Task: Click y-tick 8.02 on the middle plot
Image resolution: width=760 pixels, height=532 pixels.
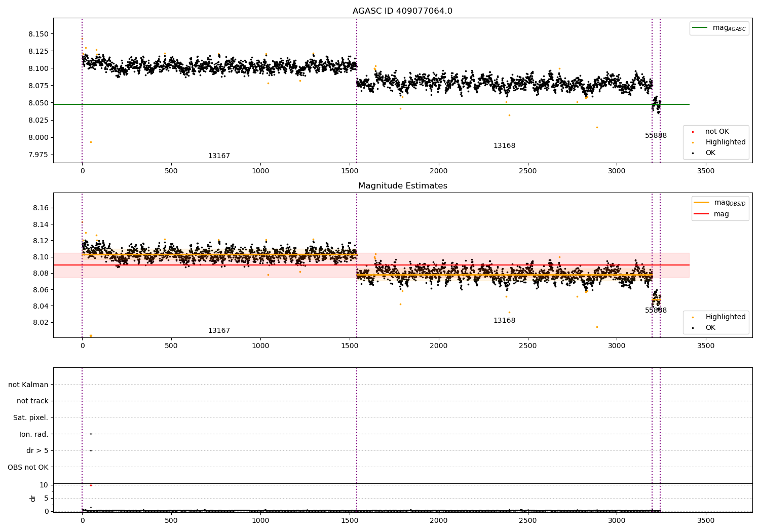Action: pos(41,323)
